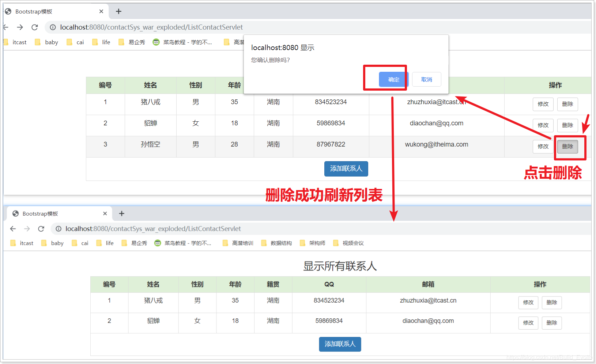Click the name 孙悟空 in the table
The width and height of the screenshot is (596, 364).
click(x=151, y=144)
